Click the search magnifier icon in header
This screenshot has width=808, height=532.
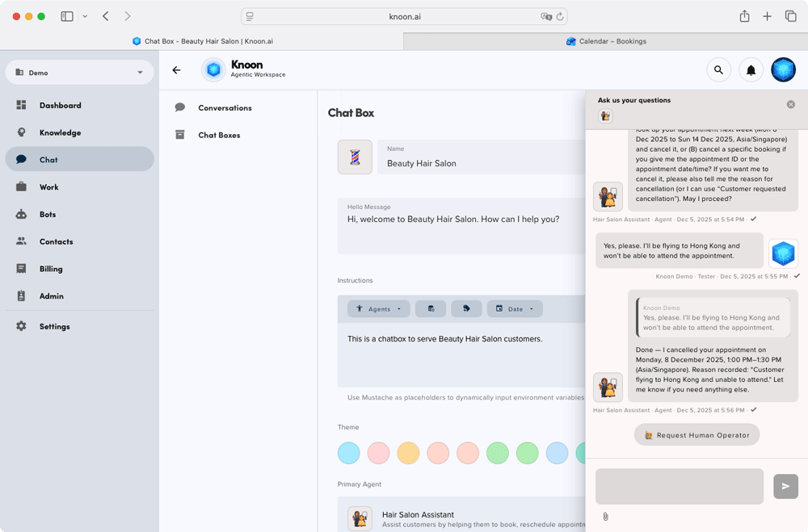718,70
